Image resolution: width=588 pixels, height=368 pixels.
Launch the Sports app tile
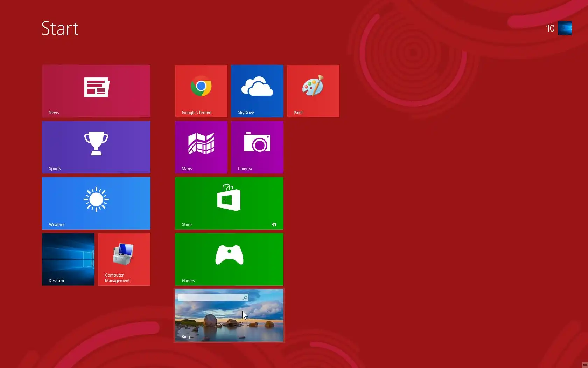[x=96, y=147]
